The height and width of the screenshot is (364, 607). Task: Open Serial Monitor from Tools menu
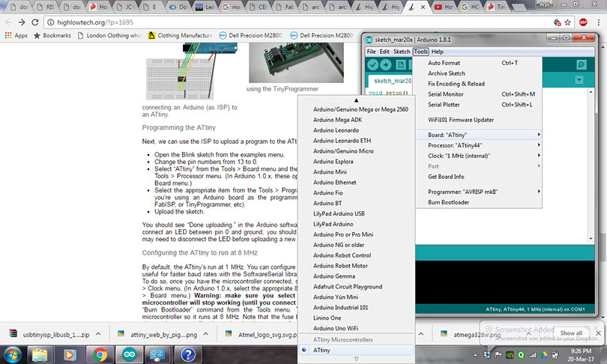(478, 94)
